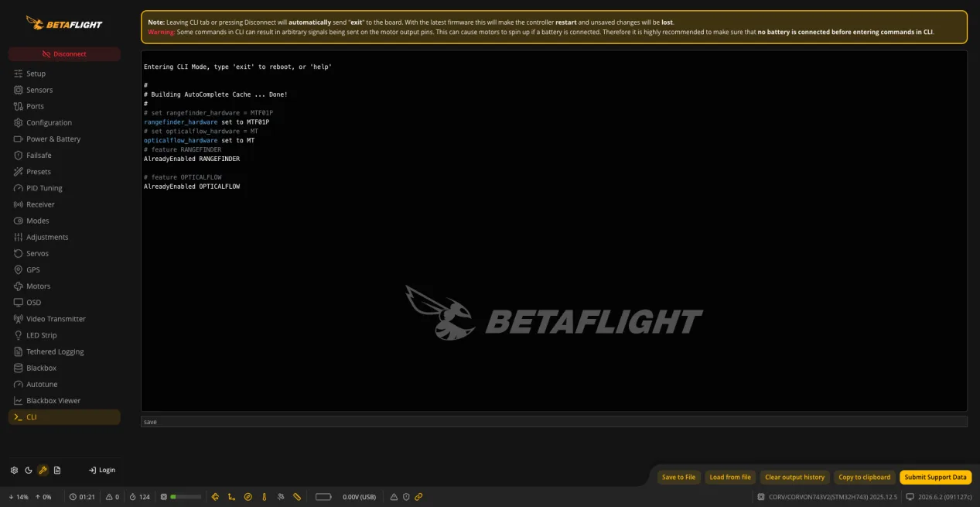
Task: Open the Failsafe tab
Action: [64, 155]
